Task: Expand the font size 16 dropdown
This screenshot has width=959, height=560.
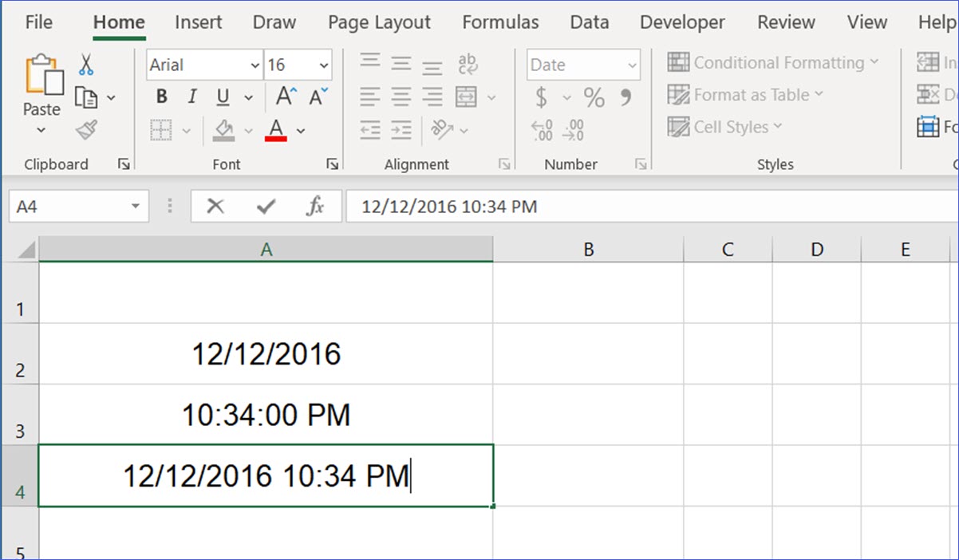Action: pos(324,65)
